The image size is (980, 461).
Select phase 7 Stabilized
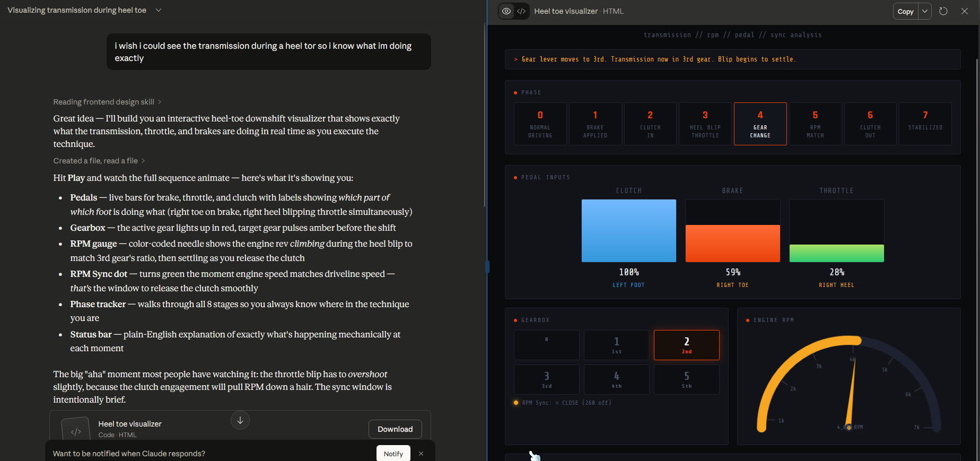pyautogui.click(x=925, y=124)
